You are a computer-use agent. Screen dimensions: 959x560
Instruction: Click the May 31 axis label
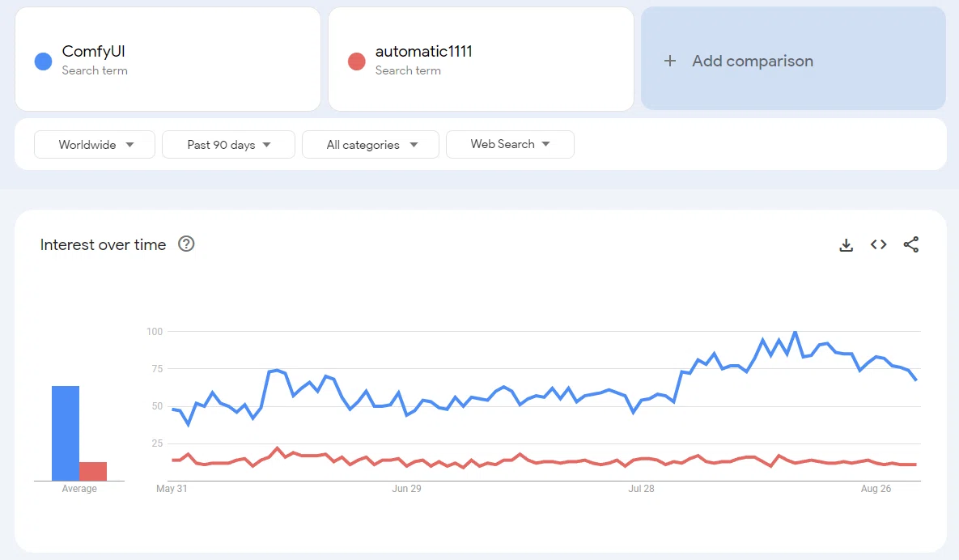tap(172, 489)
